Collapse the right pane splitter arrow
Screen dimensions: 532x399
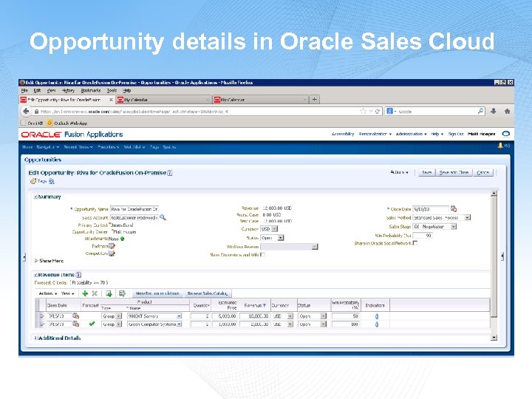502,256
